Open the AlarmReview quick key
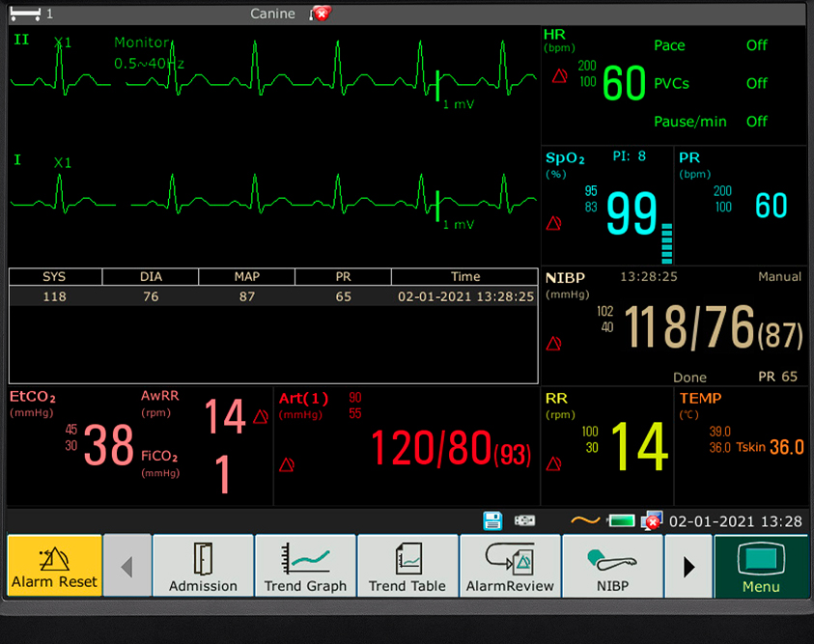 pyautogui.click(x=510, y=566)
